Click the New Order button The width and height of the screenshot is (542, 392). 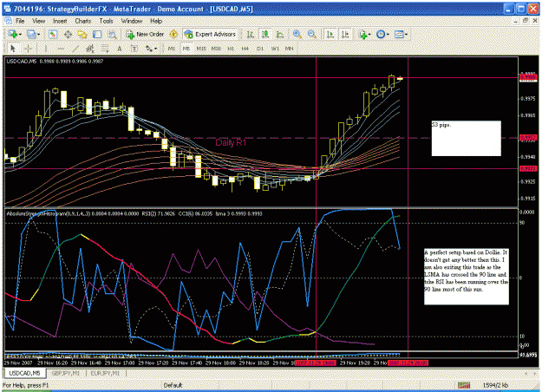(145, 34)
